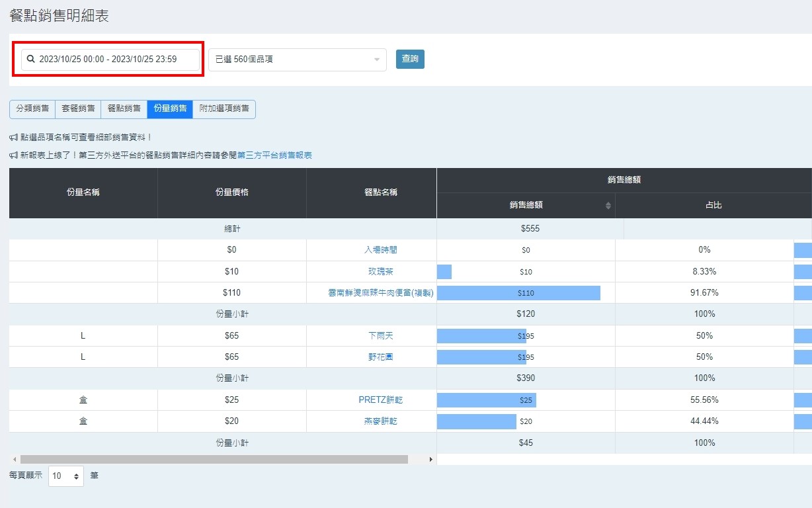Image resolution: width=812 pixels, height=508 pixels.
Task: Open 玫瑰茶 item sales details
Action: [381, 272]
